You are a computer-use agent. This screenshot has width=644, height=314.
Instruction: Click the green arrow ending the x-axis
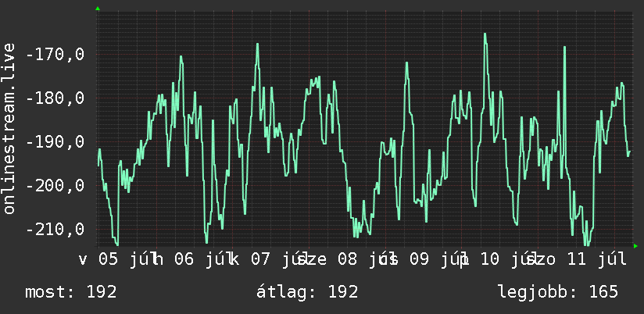click(x=635, y=246)
